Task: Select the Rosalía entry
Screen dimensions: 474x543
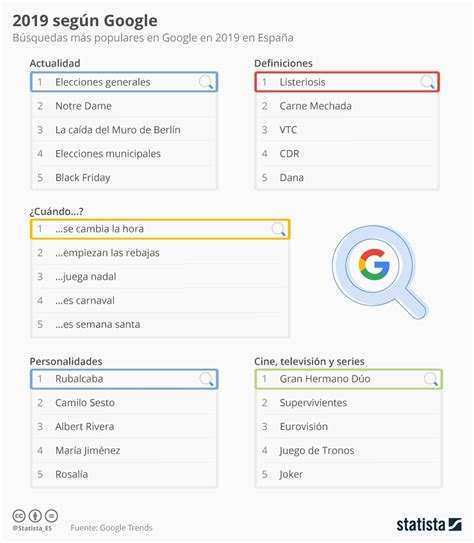Action: point(124,474)
